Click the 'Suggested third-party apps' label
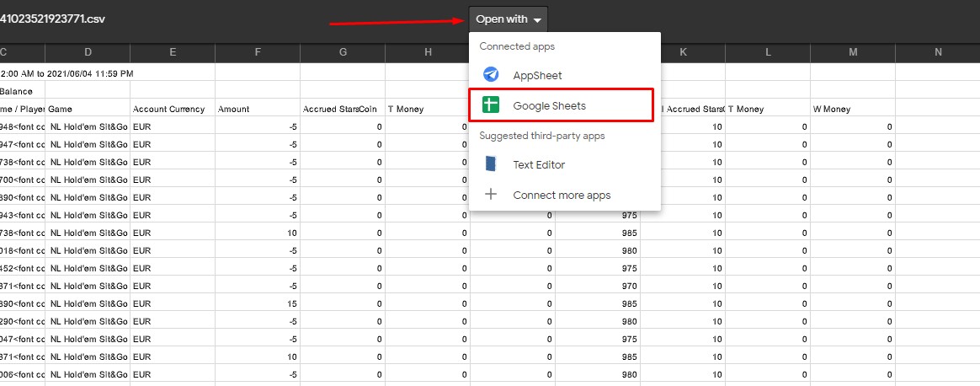The height and width of the screenshot is (386, 980). [x=542, y=135]
